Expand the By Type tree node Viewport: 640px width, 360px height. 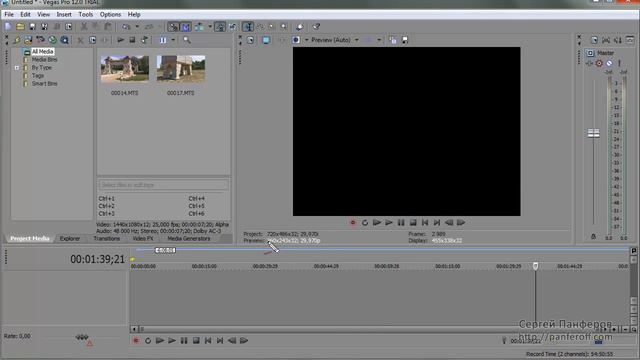coord(17,68)
